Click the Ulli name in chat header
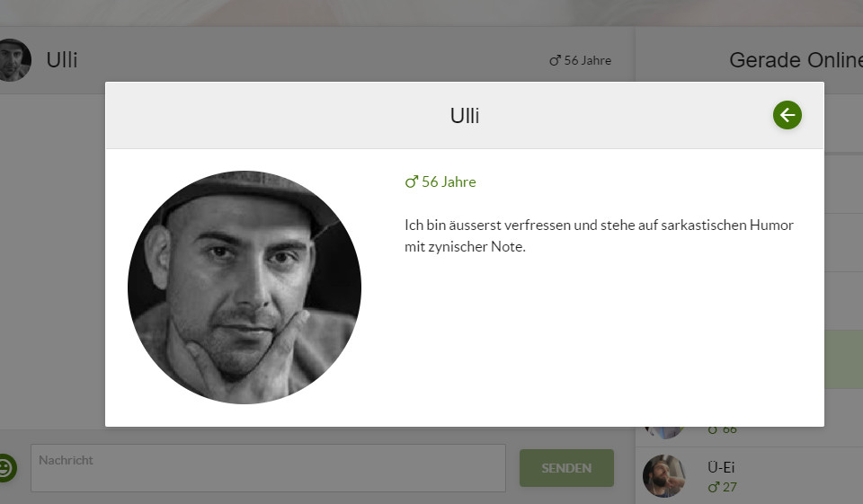863x504 pixels. 62,60
